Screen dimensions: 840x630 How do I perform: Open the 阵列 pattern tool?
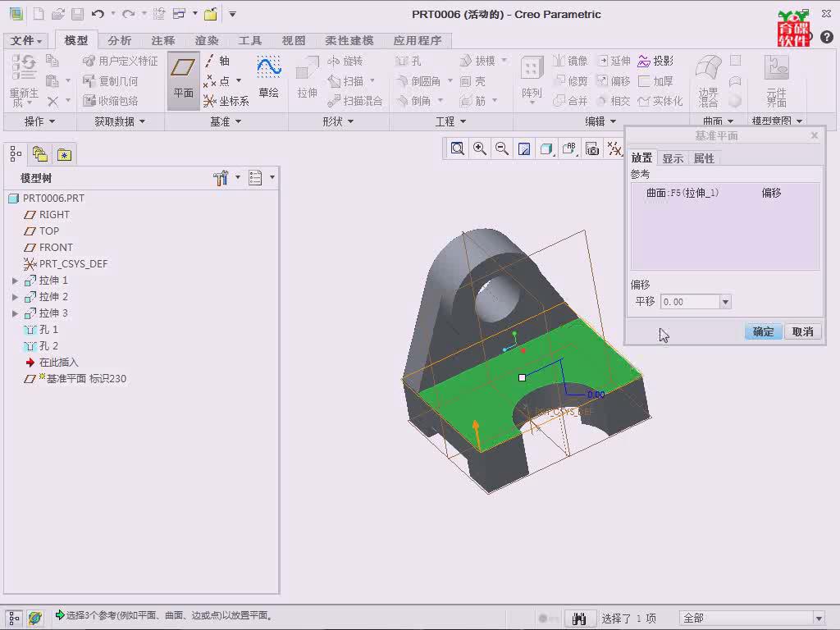532,80
